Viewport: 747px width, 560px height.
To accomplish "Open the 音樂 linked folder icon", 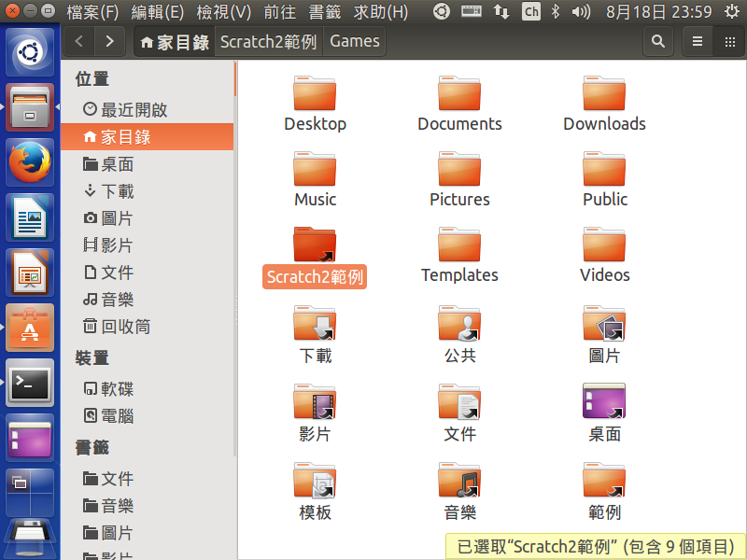I will (459, 481).
